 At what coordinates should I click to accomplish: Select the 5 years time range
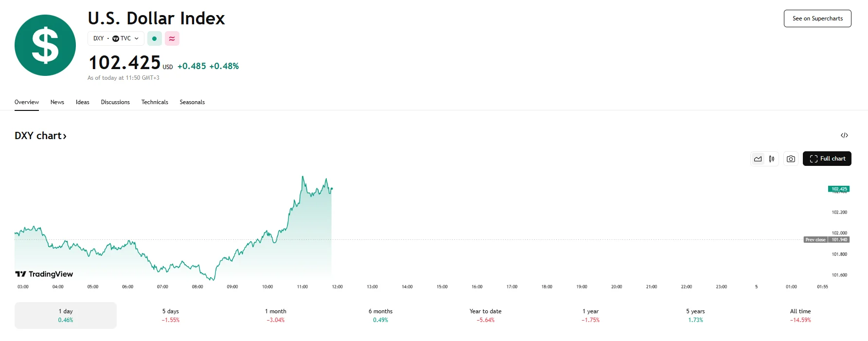(x=695, y=315)
